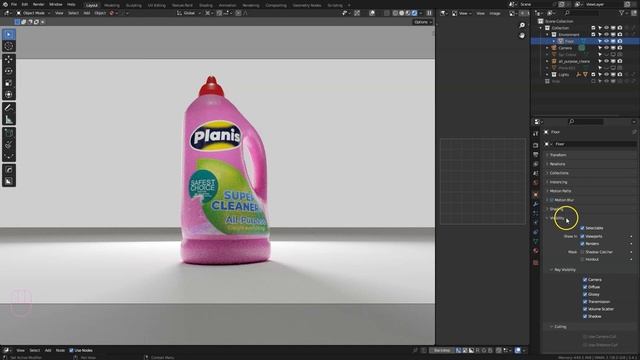Uncheck Diffuse ray visibility

pyautogui.click(x=585, y=287)
